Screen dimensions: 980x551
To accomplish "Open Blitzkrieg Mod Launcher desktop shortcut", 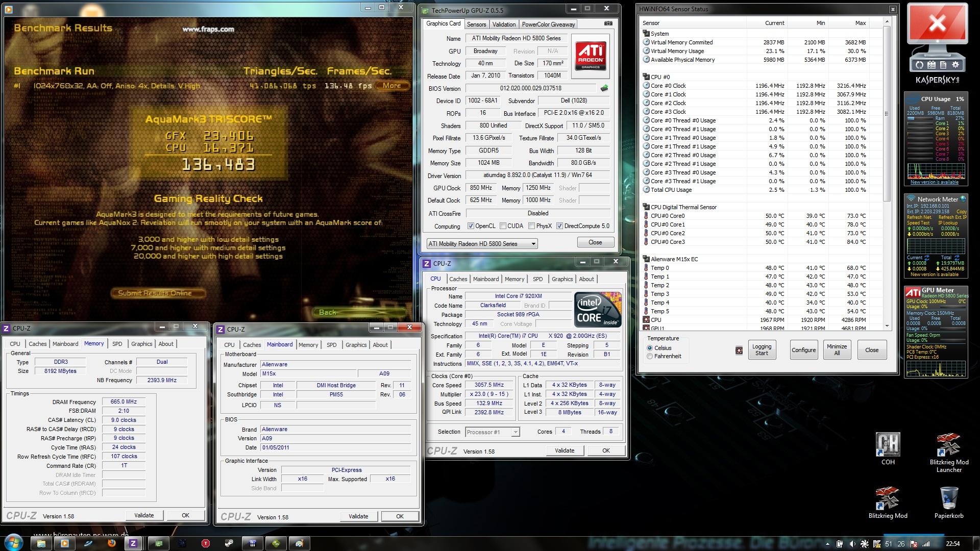I will (x=949, y=452).
